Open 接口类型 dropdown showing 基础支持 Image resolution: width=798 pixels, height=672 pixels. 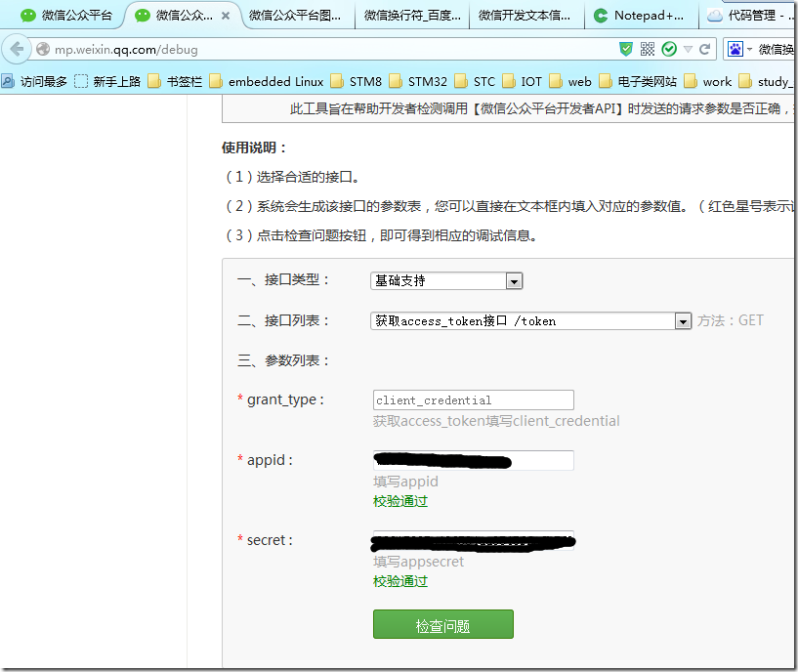pyautogui.click(x=446, y=280)
